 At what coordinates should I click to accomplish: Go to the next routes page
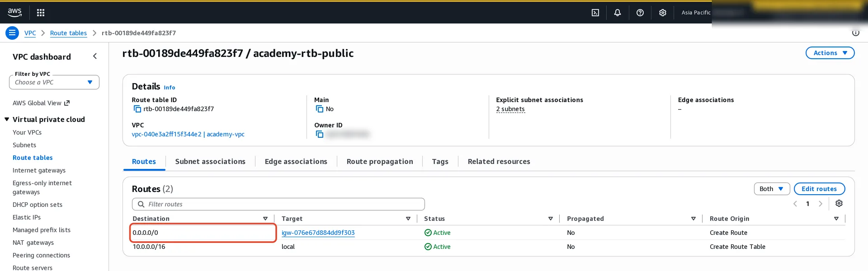coord(821,204)
